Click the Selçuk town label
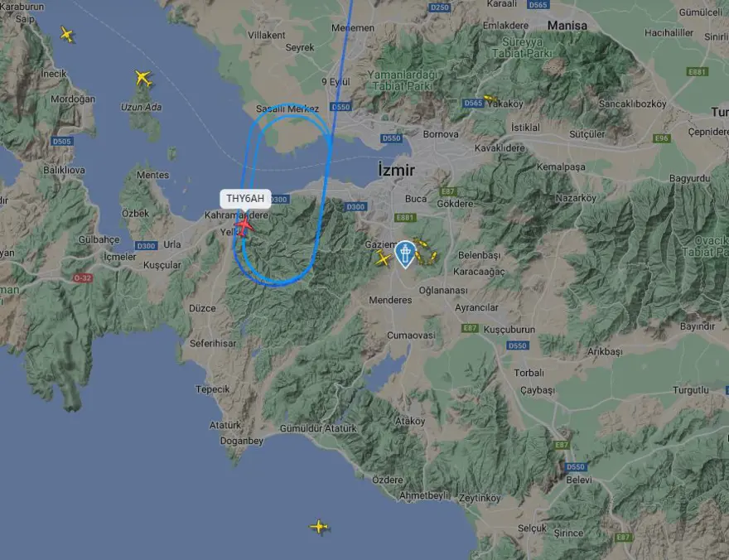 click(532, 529)
